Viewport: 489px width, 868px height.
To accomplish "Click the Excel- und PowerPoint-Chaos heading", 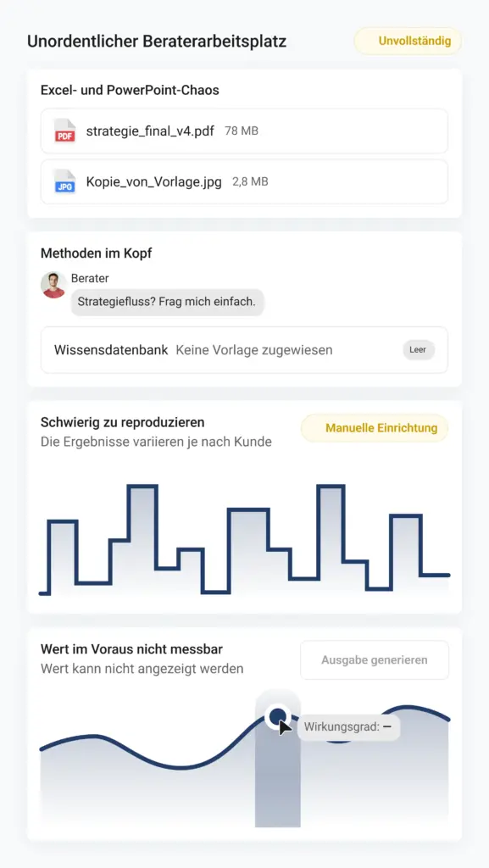I will point(130,90).
